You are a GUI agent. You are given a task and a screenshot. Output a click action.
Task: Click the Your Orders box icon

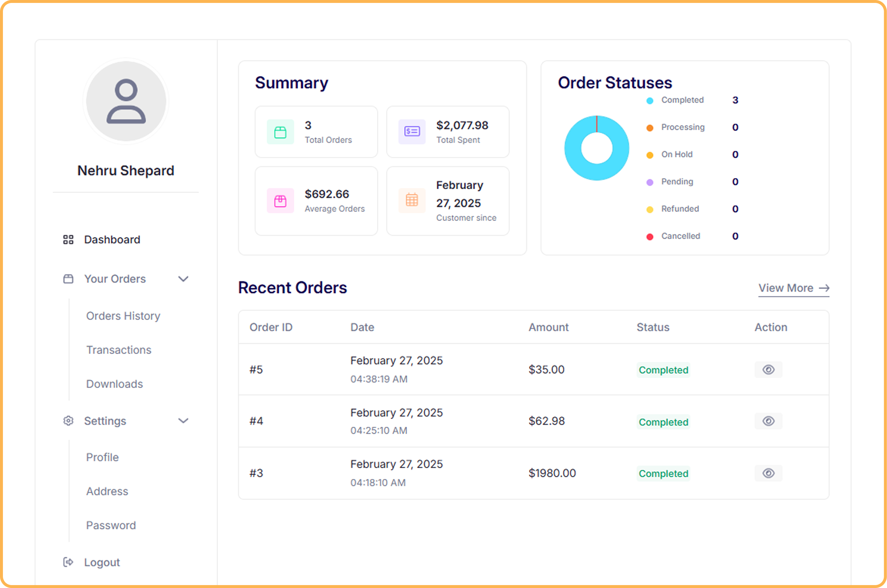[68, 279]
